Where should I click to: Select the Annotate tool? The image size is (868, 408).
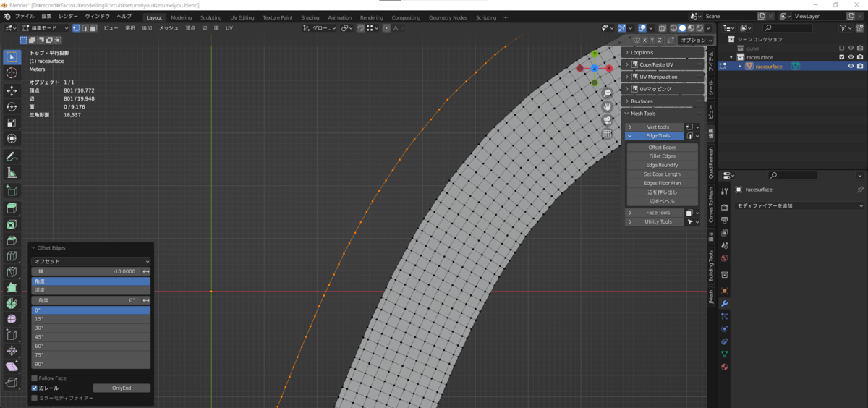pyautogui.click(x=12, y=156)
